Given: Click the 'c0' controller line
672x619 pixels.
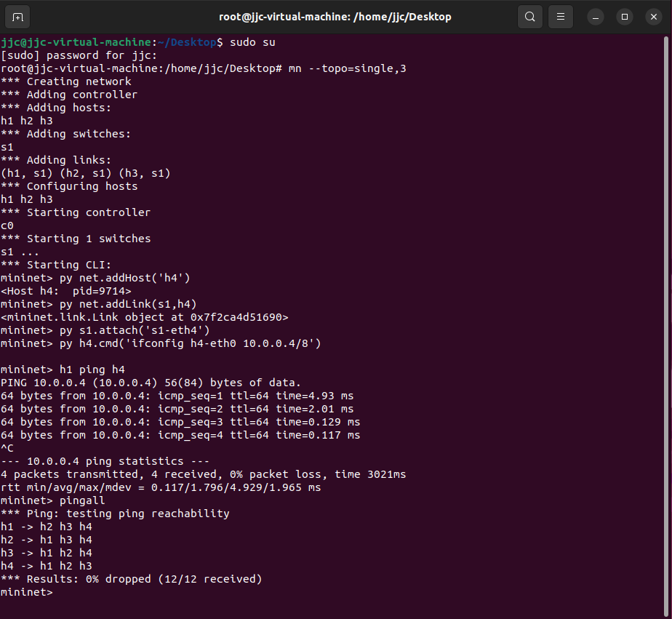Looking at the screenshot, I should pyautogui.click(x=7, y=225).
